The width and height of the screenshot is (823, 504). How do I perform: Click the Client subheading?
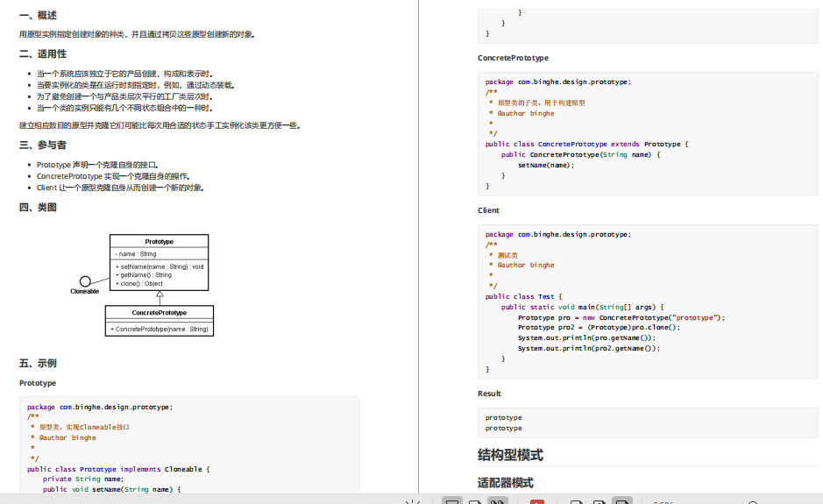click(x=489, y=210)
